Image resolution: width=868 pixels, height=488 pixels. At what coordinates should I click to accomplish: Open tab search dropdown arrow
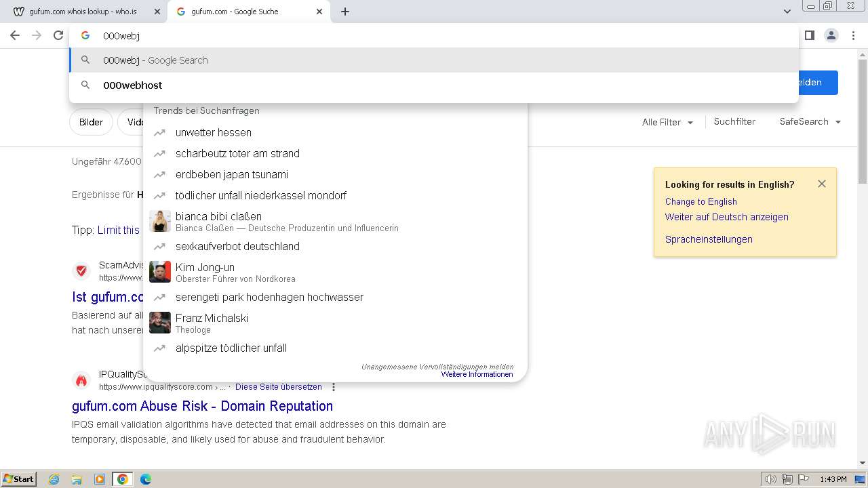(x=787, y=12)
